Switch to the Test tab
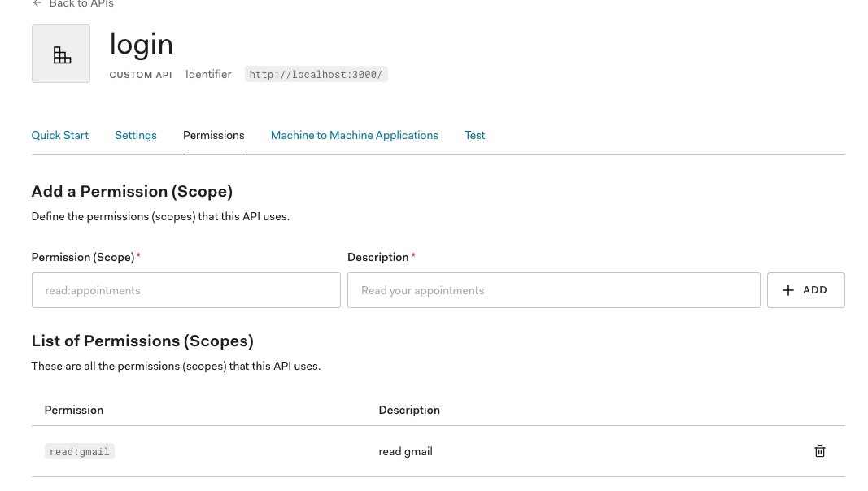This screenshot has width=868, height=491. coord(474,136)
